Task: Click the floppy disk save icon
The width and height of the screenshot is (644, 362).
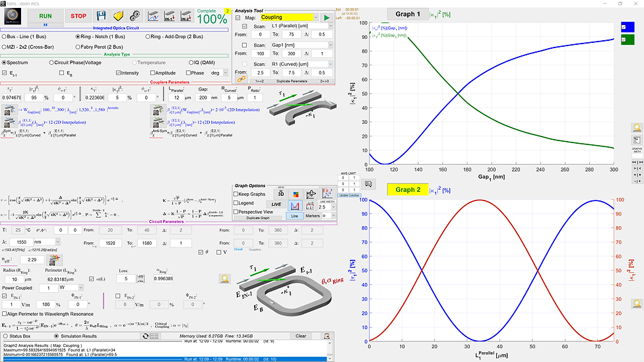Action: [101, 16]
